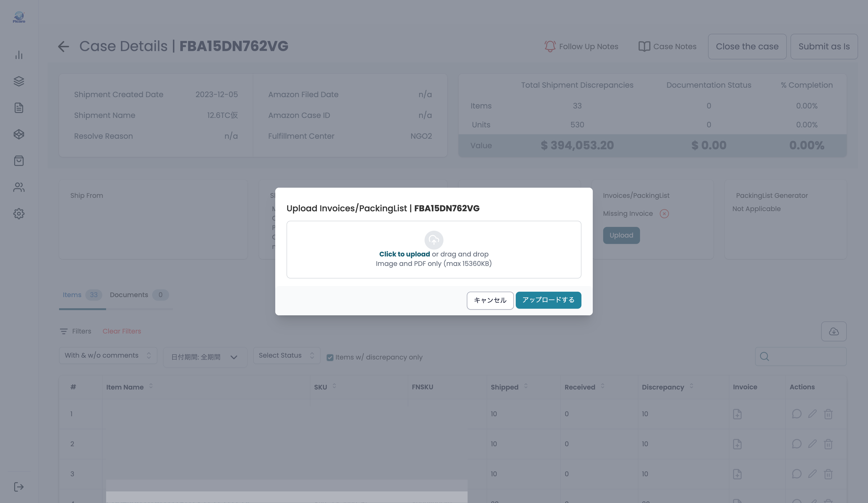Image resolution: width=868 pixels, height=503 pixels.
Task: Click the bar chart dashboard sidebar icon
Action: (19, 55)
